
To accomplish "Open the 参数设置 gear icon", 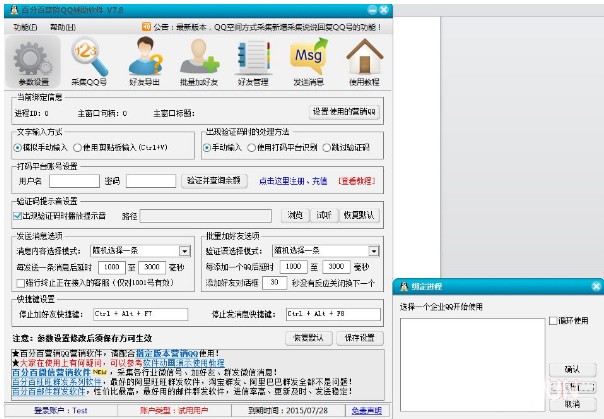I will click(33, 62).
